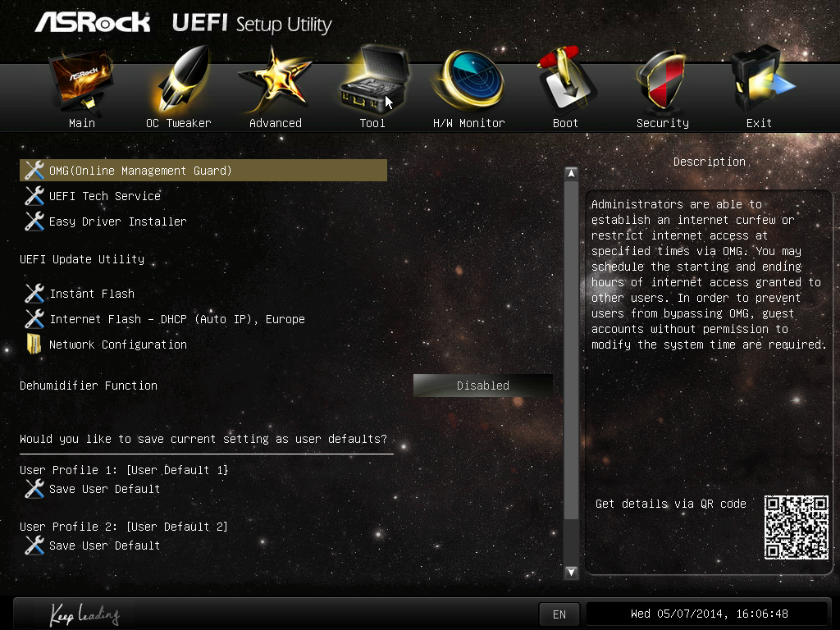Click the Exit tab label
The image size is (840, 630).
(x=759, y=123)
